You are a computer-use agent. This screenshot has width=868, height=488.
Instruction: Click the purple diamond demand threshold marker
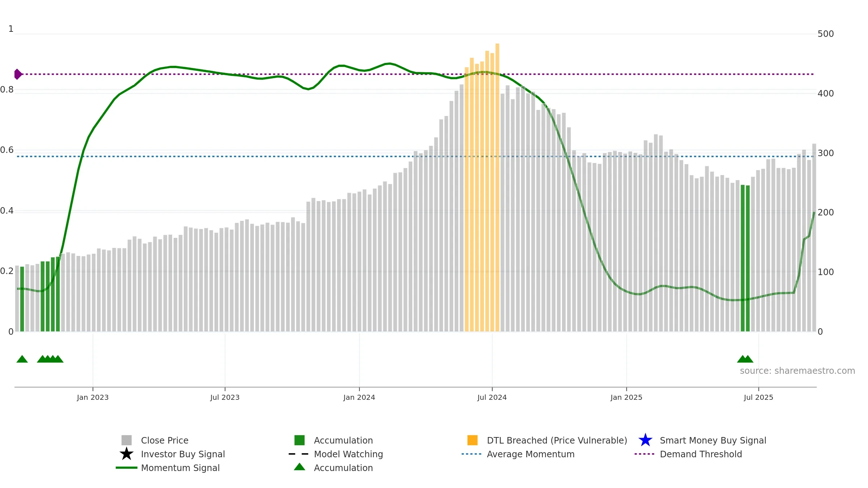18,74
